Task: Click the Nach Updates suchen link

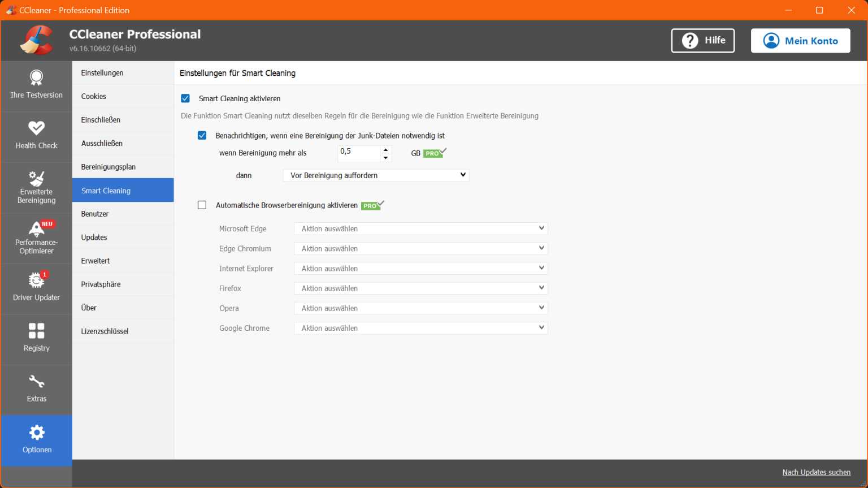Action: (x=816, y=472)
